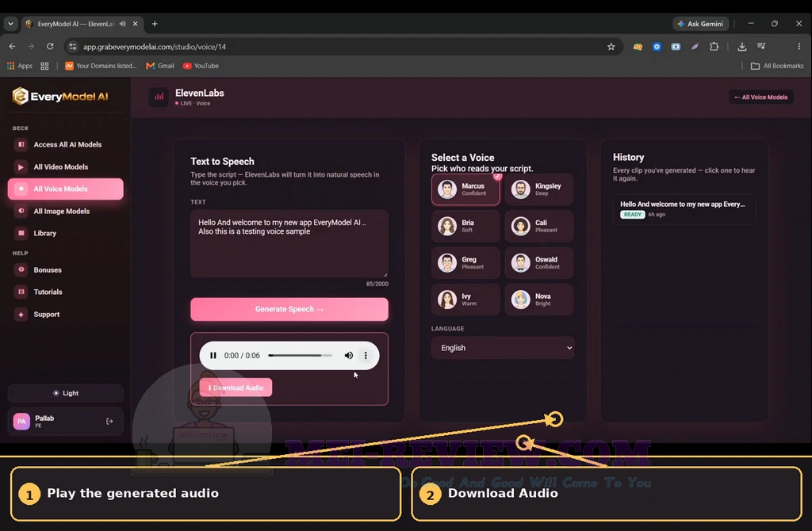The height and width of the screenshot is (531, 812).
Task: Open All Image Models section
Action: coord(66,211)
